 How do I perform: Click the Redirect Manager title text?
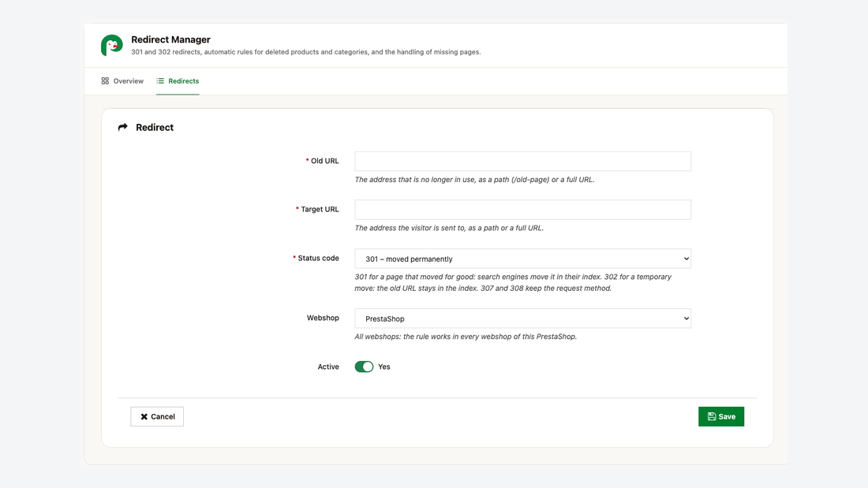pyautogui.click(x=170, y=40)
